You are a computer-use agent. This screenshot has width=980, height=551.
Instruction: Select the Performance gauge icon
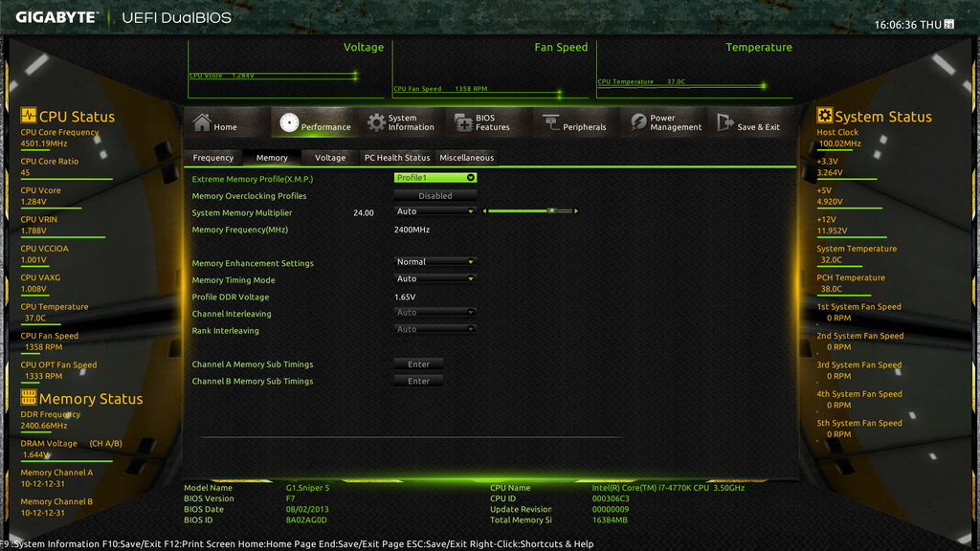pyautogui.click(x=289, y=122)
